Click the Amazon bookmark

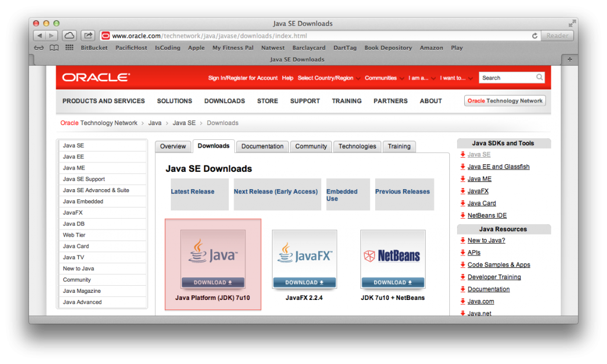click(x=432, y=47)
